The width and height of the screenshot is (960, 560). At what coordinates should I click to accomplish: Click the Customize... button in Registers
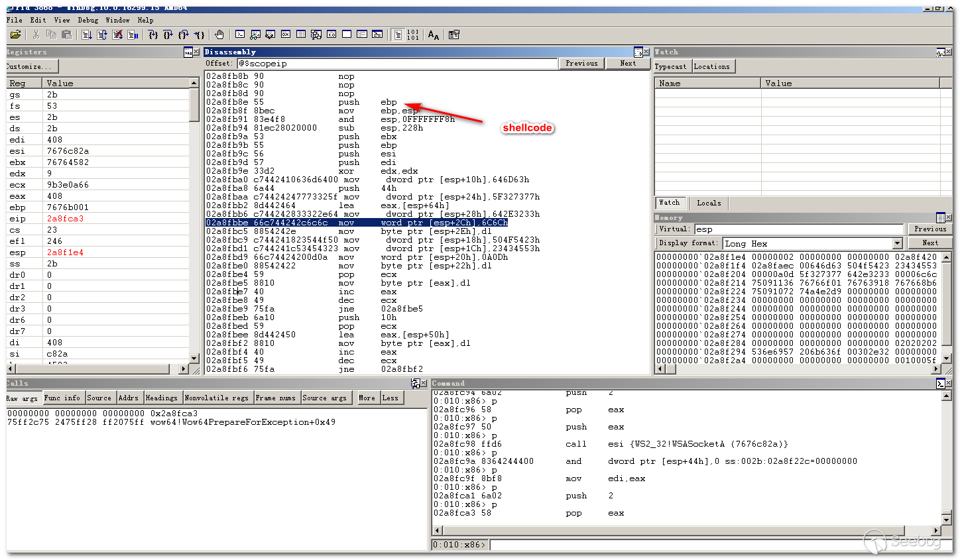(30, 66)
